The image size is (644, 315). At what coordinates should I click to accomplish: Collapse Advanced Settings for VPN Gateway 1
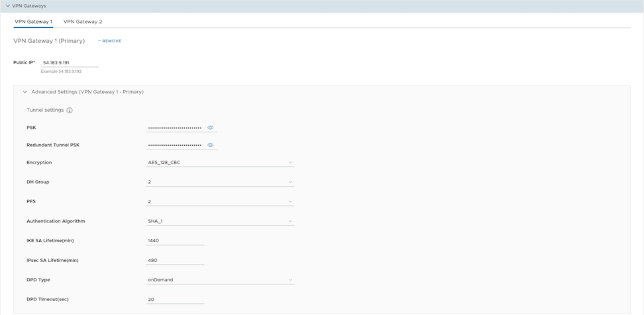point(25,92)
